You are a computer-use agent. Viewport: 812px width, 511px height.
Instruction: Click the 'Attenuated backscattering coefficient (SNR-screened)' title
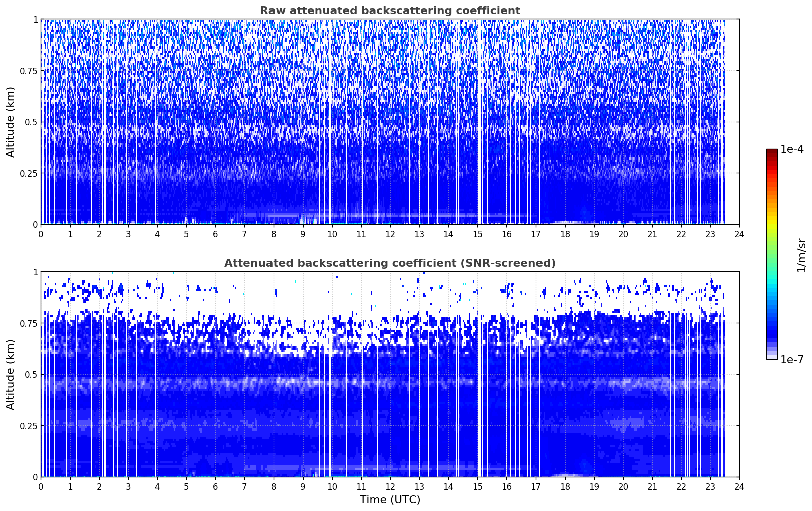coord(390,263)
